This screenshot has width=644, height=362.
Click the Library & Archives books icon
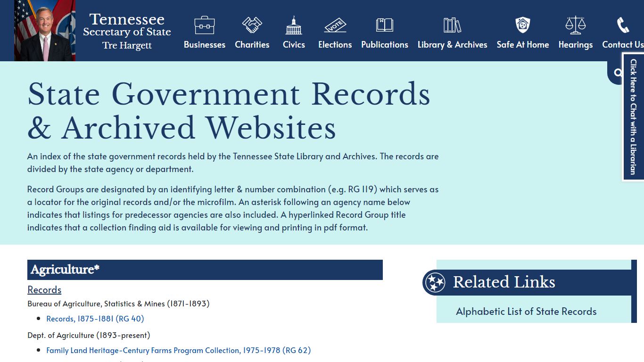(452, 25)
